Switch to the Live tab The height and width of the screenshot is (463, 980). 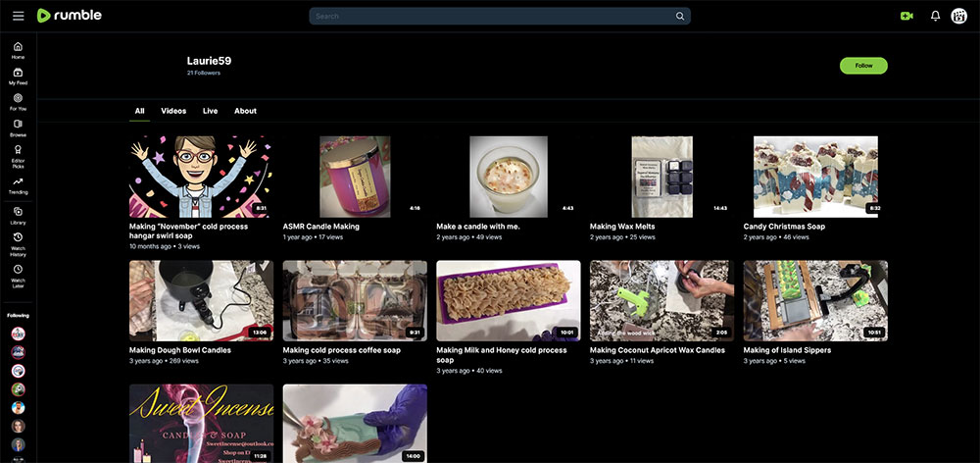pyautogui.click(x=210, y=111)
